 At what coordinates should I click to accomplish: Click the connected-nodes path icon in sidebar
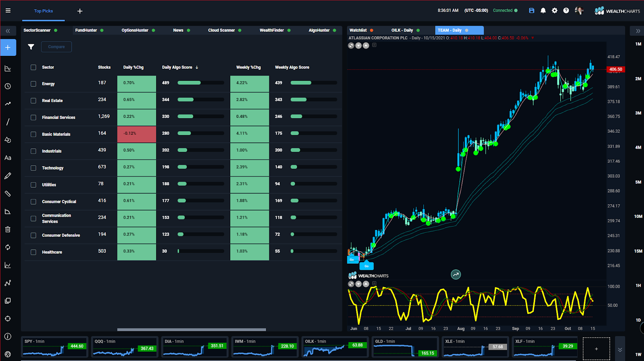8,283
